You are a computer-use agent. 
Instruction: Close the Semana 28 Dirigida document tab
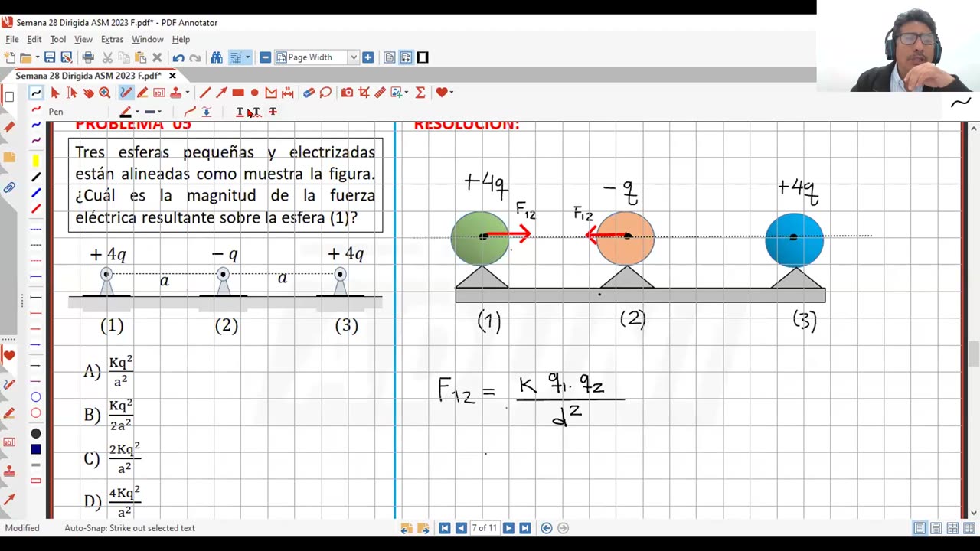[172, 76]
